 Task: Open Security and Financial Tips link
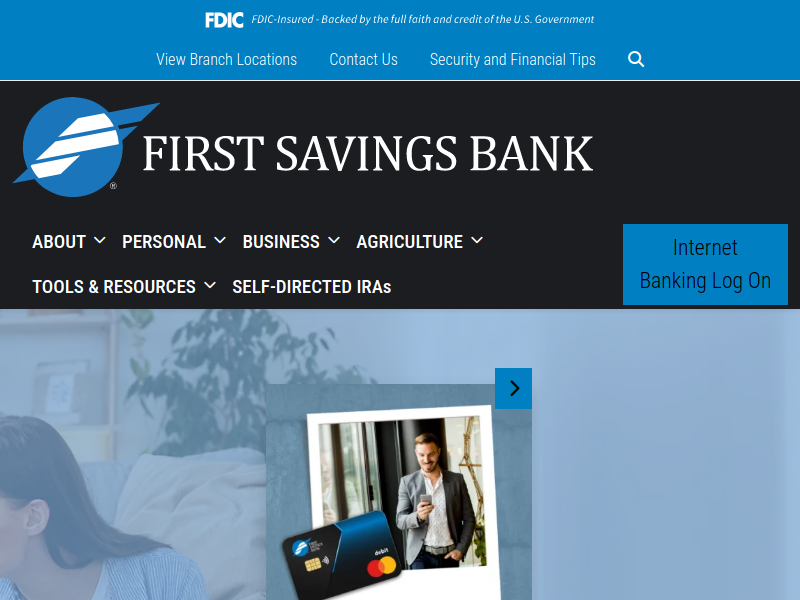[x=513, y=60]
